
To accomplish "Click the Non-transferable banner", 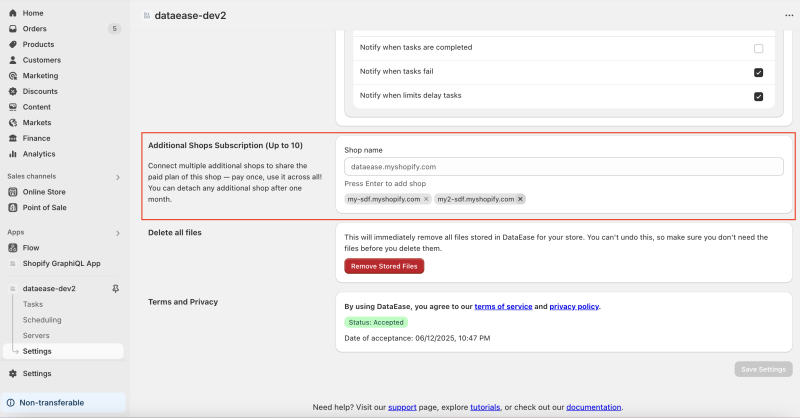I will [63, 403].
